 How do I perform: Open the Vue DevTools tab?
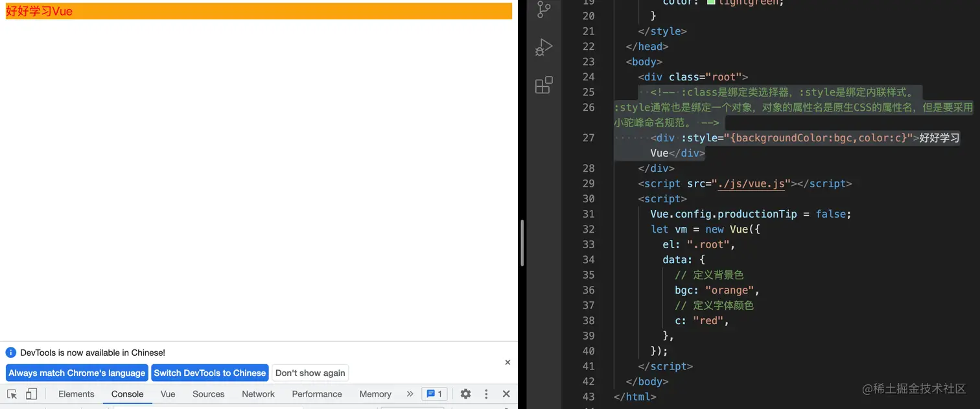pyautogui.click(x=168, y=394)
